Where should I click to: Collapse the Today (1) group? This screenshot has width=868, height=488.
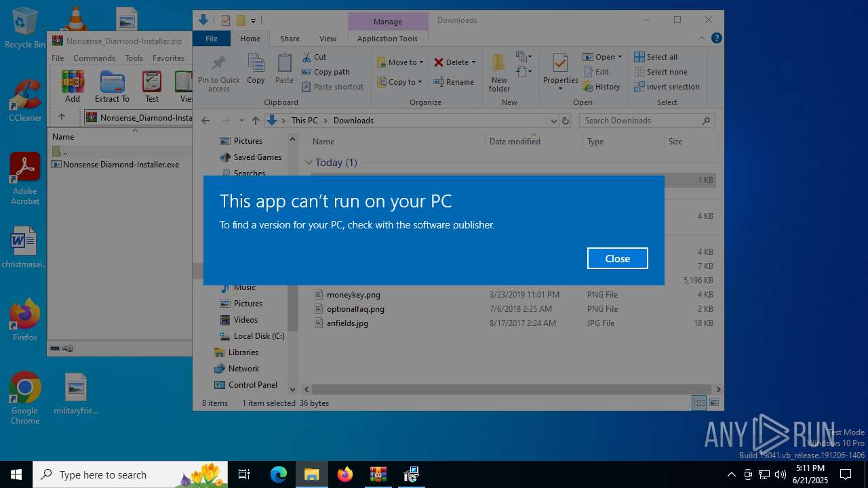[x=309, y=163]
